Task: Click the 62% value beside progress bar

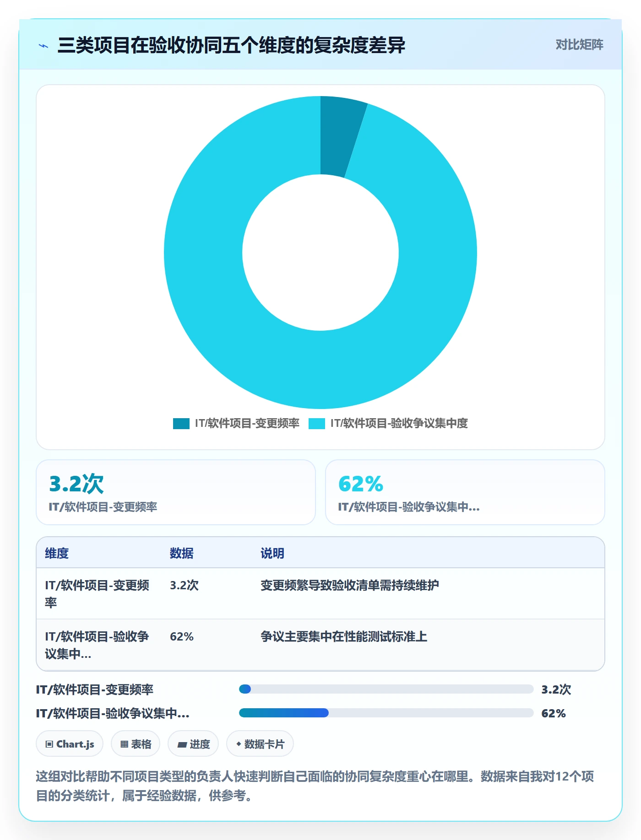Action: point(554,713)
